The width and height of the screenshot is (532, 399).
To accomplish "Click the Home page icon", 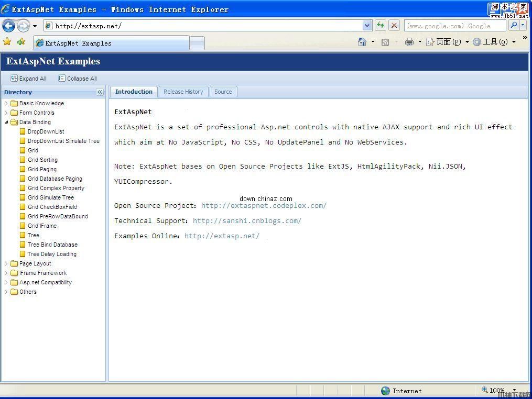I will (x=362, y=42).
